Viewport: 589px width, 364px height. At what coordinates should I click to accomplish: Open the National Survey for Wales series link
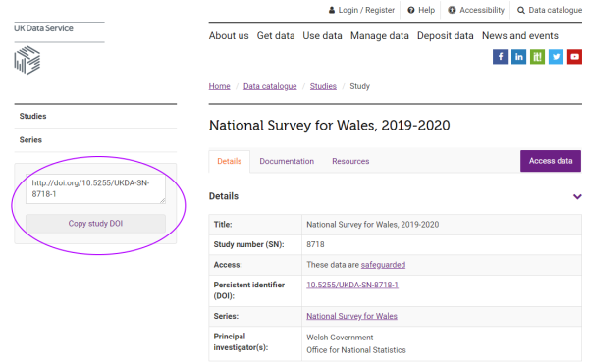tap(352, 316)
